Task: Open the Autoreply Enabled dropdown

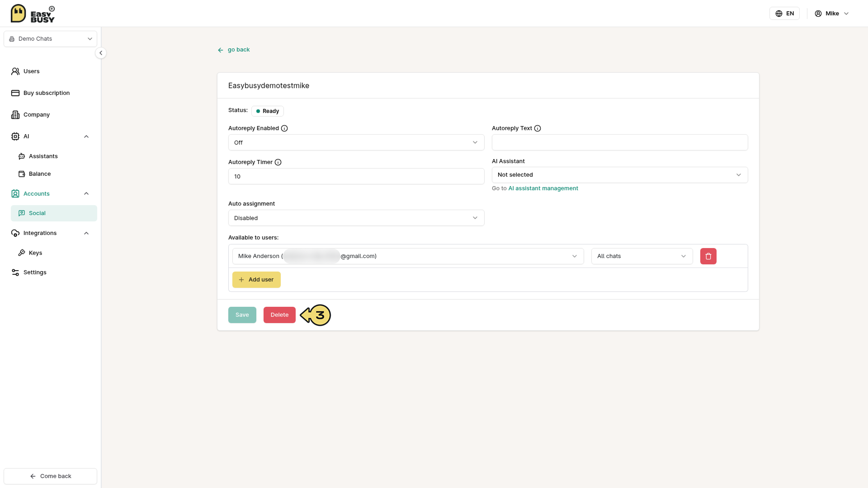Action: (x=356, y=142)
